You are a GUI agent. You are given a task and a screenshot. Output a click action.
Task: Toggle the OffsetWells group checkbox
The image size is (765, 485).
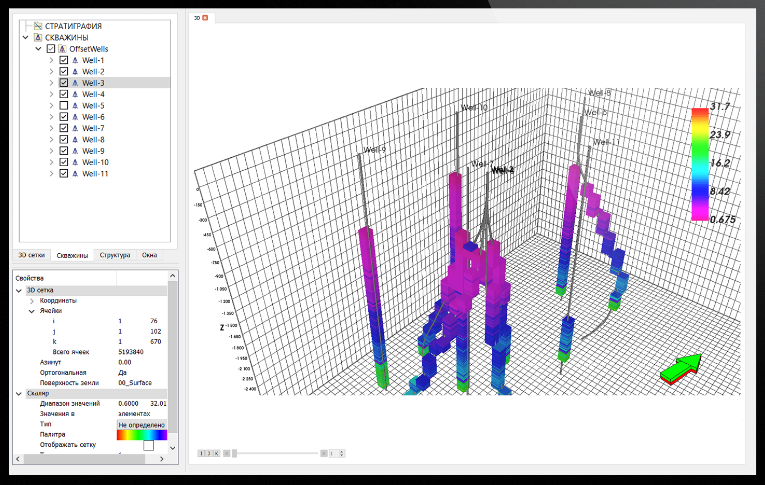tap(50, 49)
